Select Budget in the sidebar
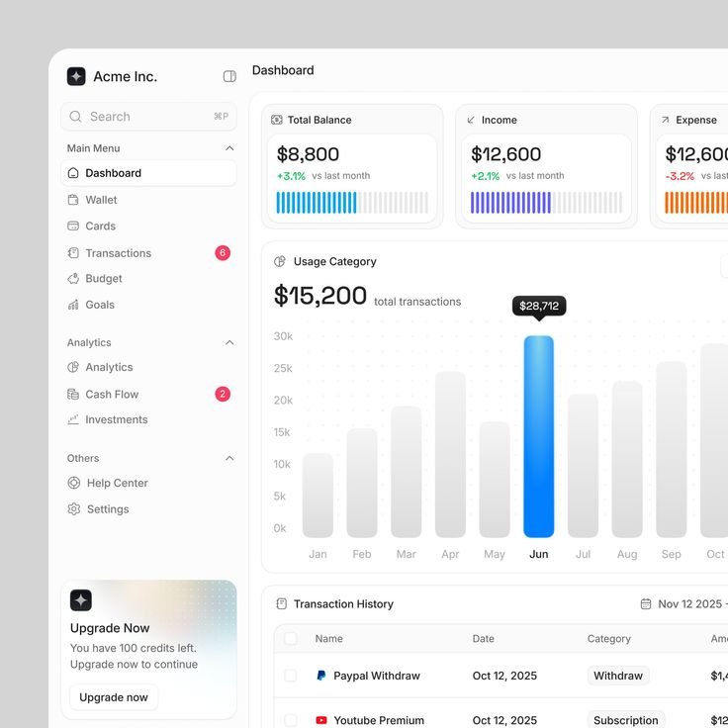The width and height of the screenshot is (728, 728). click(x=148, y=279)
